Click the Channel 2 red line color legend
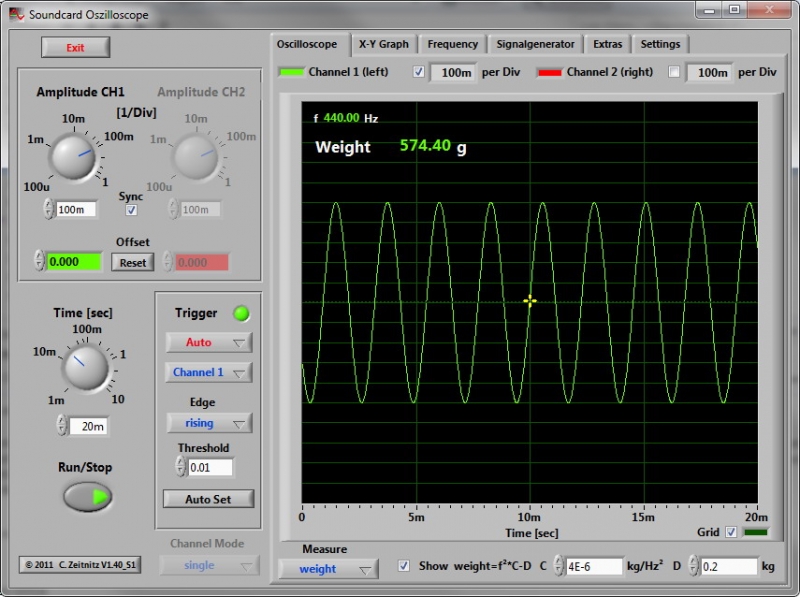The height and width of the screenshot is (597, 800). (549, 73)
